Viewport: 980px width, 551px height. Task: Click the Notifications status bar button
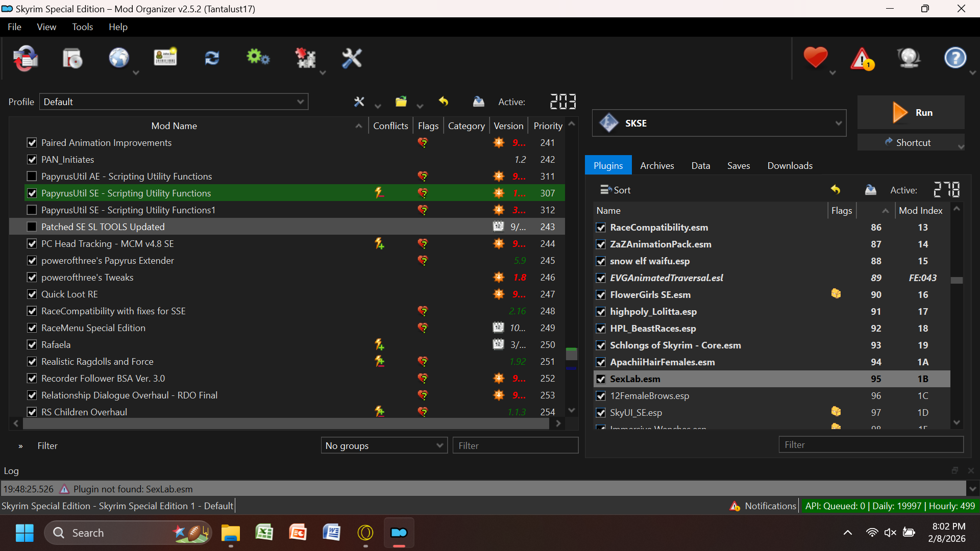coord(763,506)
